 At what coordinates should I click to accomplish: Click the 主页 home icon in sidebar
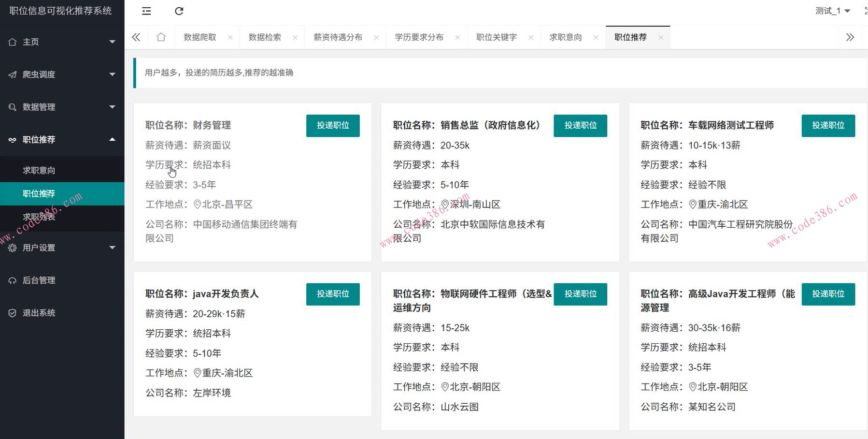tap(13, 42)
